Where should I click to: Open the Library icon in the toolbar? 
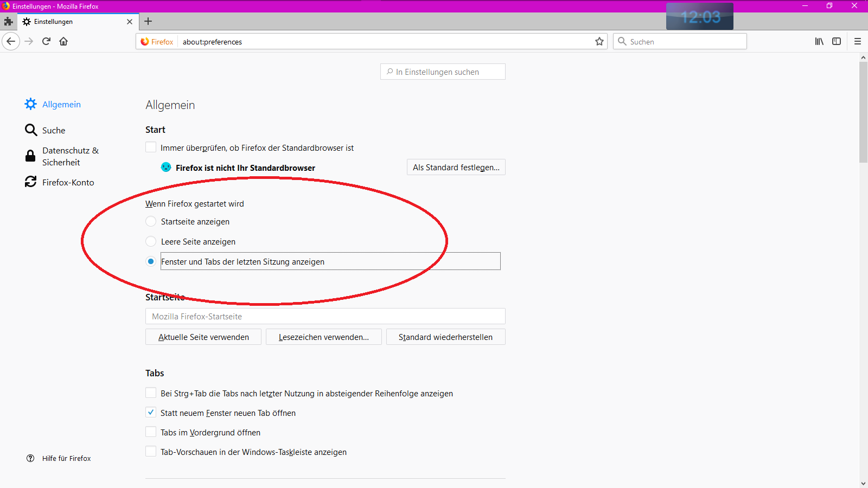point(819,41)
